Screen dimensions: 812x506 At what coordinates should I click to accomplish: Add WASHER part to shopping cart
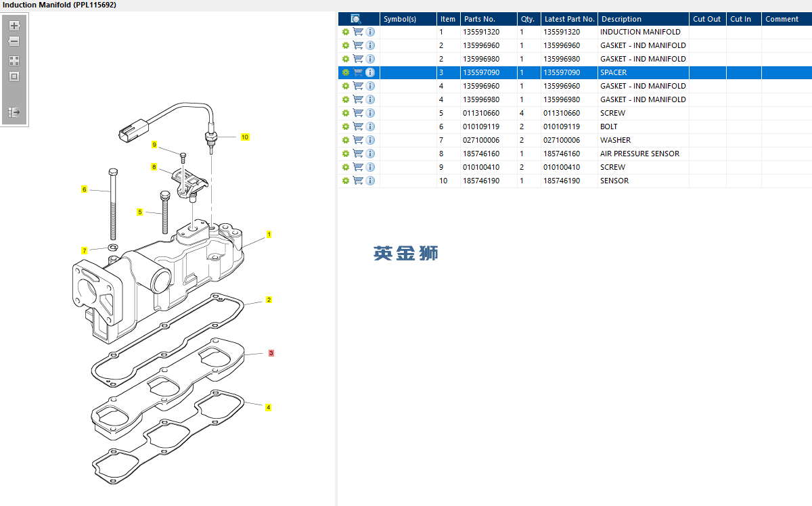tap(358, 140)
